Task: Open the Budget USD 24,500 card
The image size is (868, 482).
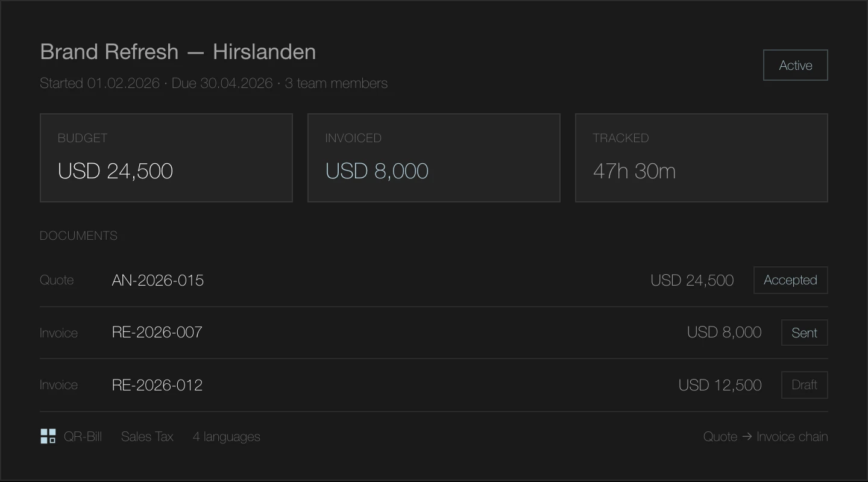Action: pos(166,158)
